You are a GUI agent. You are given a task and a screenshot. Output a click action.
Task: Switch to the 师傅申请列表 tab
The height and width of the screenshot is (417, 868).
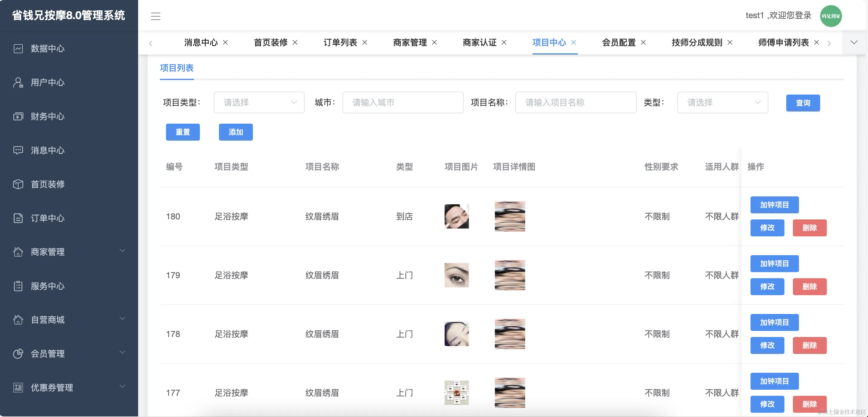tap(783, 42)
